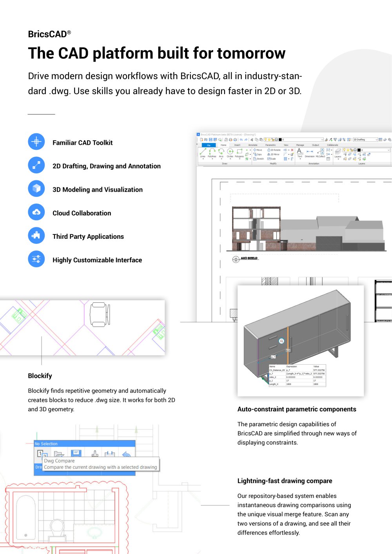
Task: Open the Layers panel button
Action: (x=338, y=153)
